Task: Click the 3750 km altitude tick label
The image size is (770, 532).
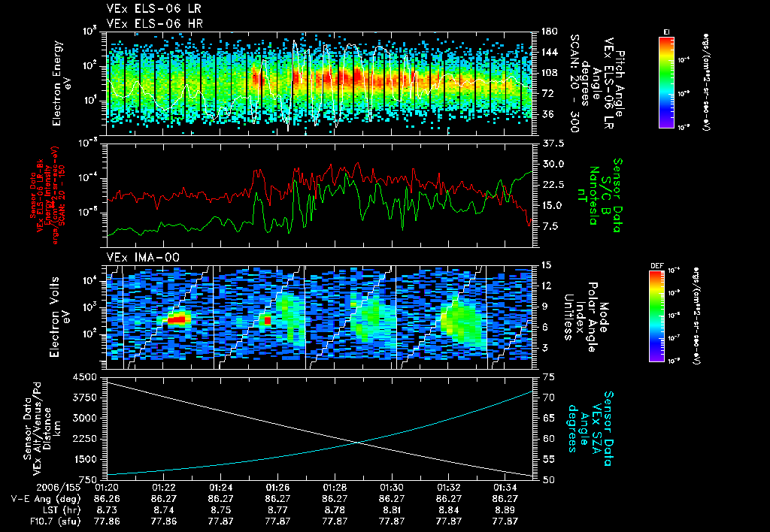Action: pyautogui.click(x=84, y=398)
